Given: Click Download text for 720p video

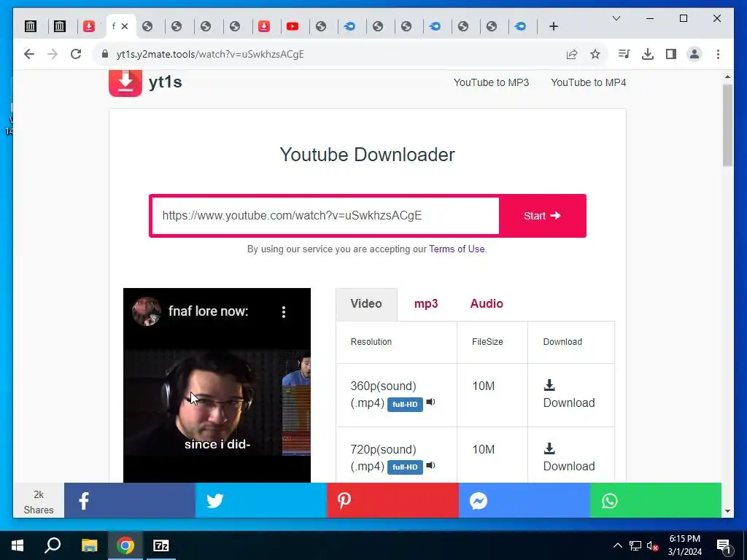Looking at the screenshot, I should [x=569, y=466].
